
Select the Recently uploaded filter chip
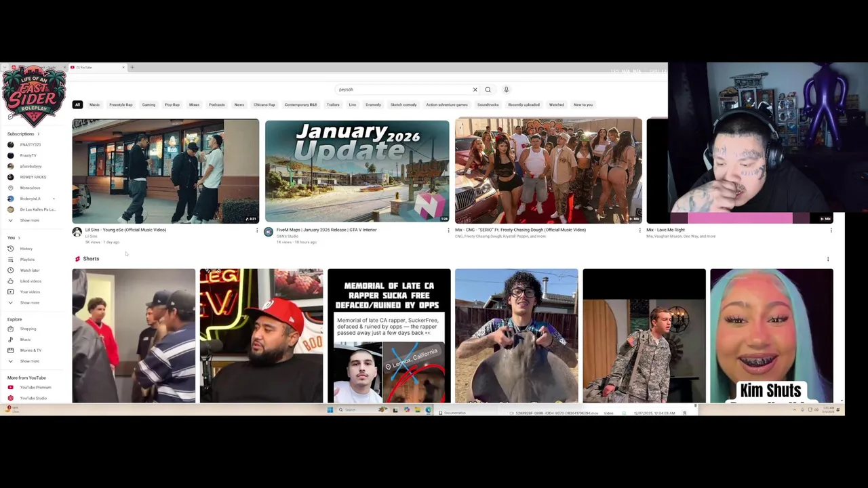point(524,104)
